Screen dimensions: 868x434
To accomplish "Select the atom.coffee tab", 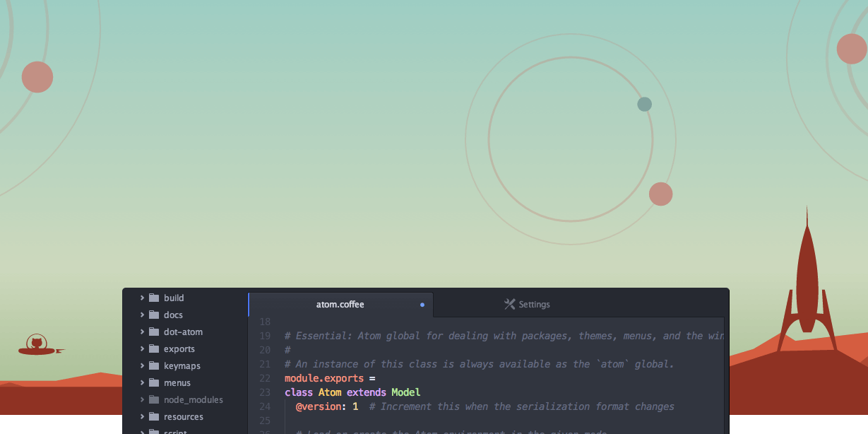I will 340,304.
